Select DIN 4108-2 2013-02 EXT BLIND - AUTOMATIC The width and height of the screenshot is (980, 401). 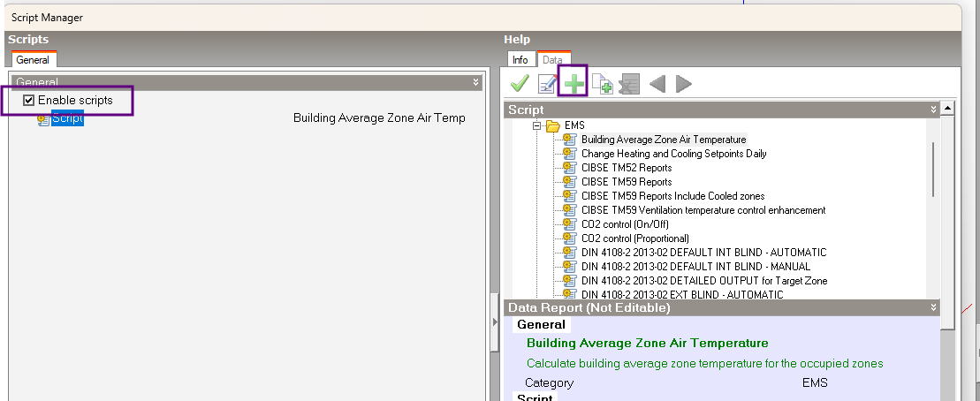(x=682, y=294)
